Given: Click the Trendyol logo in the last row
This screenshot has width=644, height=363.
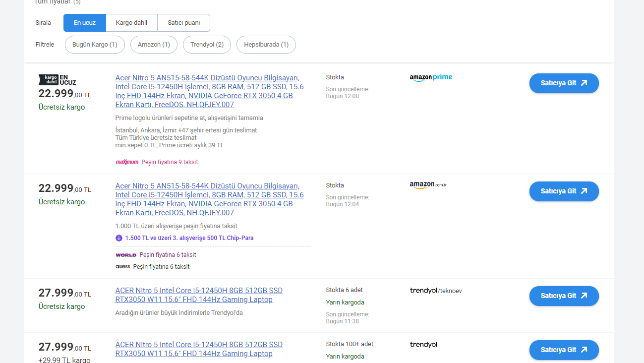Looking at the screenshot, I should 423,345.
